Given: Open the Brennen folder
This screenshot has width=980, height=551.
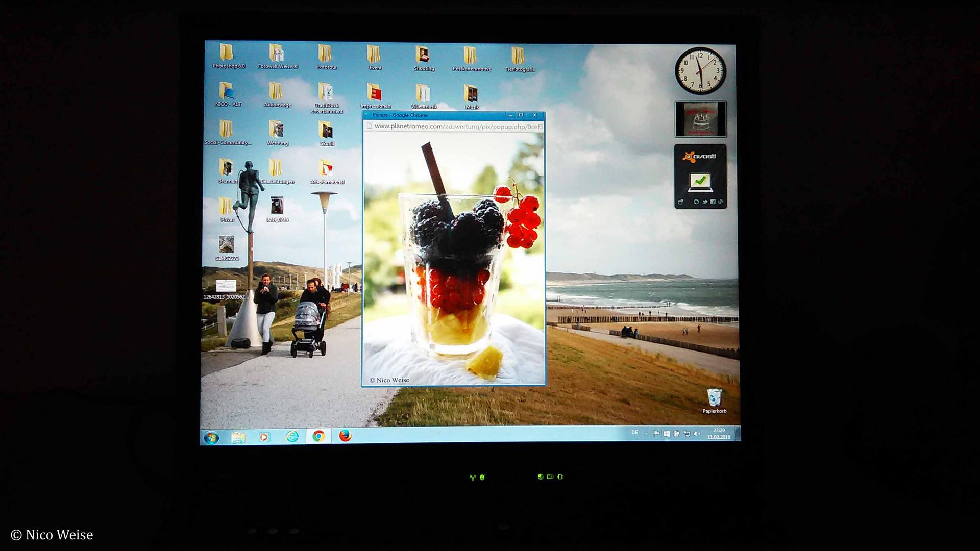Looking at the screenshot, I should (x=227, y=171).
